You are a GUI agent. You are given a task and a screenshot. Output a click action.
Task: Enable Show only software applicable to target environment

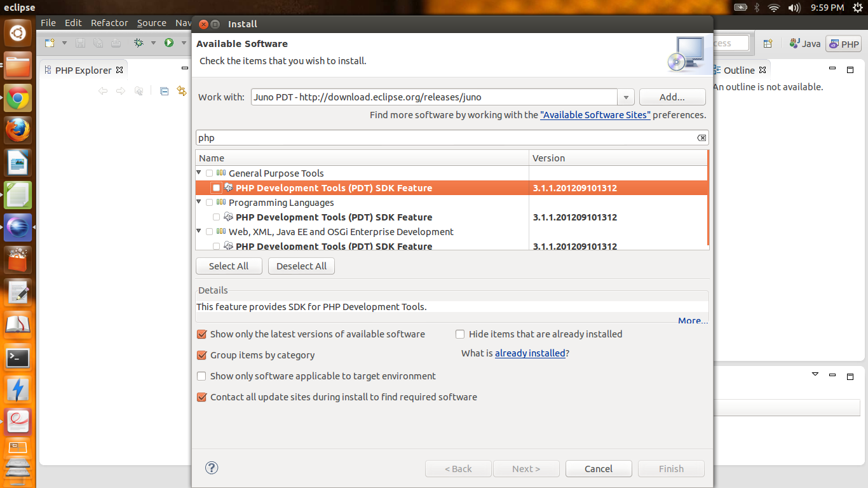point(201,376)
